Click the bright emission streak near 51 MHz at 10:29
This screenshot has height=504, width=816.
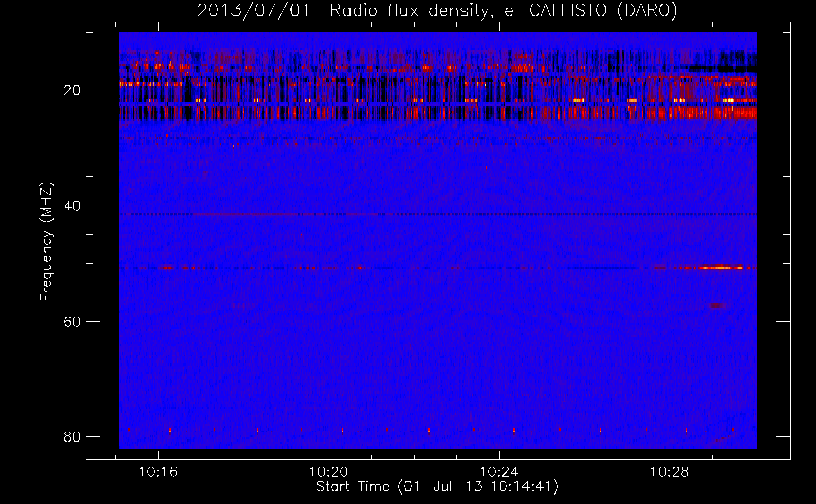[x=721, y=267]
